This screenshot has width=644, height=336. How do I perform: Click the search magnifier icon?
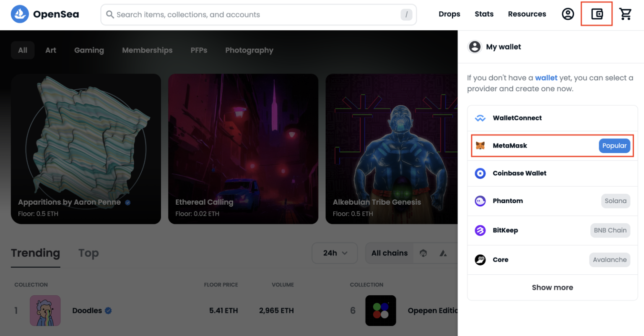pyautogui.click(x=110, y=14)
